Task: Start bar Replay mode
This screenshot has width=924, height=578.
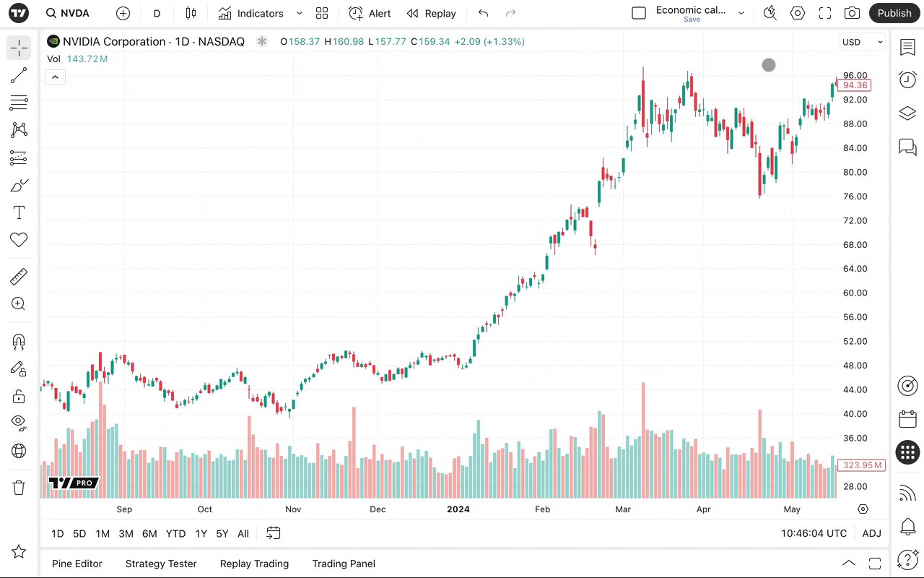Action: click(431, 13)
